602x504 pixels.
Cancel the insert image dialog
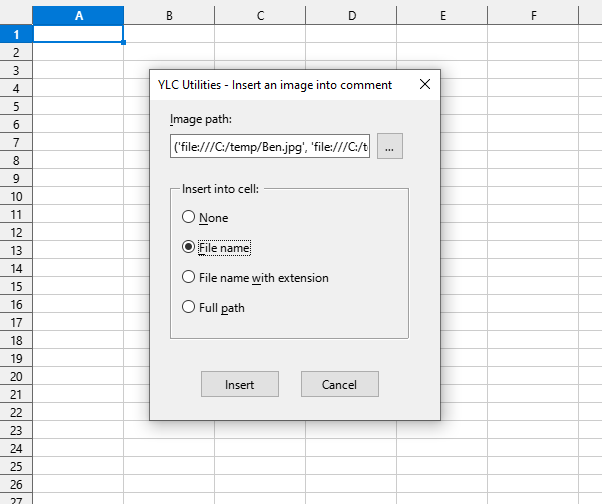(x=339, y=384)
